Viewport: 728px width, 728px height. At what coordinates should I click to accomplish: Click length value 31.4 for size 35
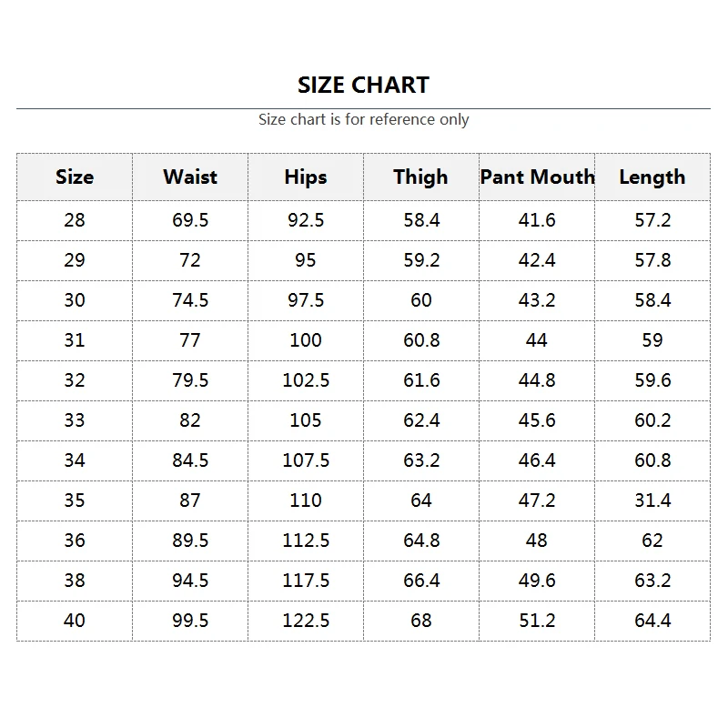652,500
